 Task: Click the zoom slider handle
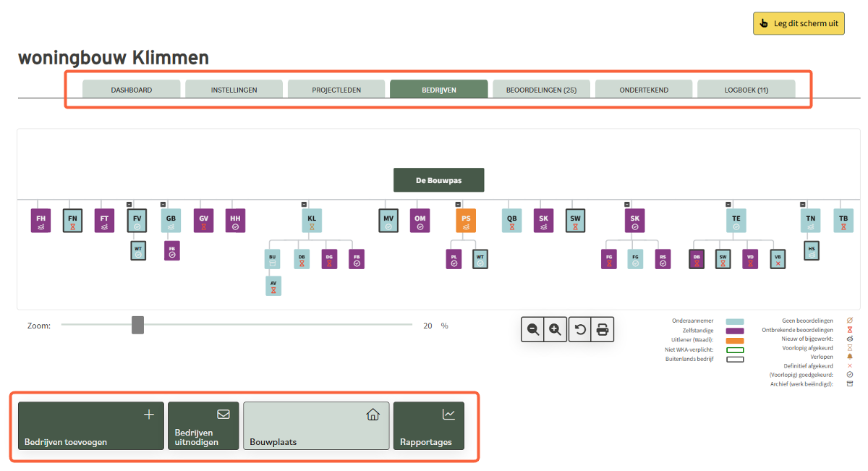point(137,325)
